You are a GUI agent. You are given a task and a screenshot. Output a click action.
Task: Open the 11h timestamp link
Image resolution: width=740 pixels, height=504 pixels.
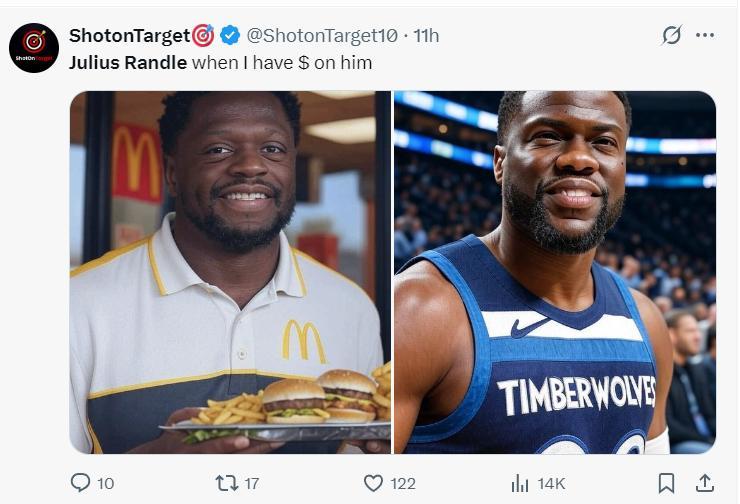pos(427,36)
